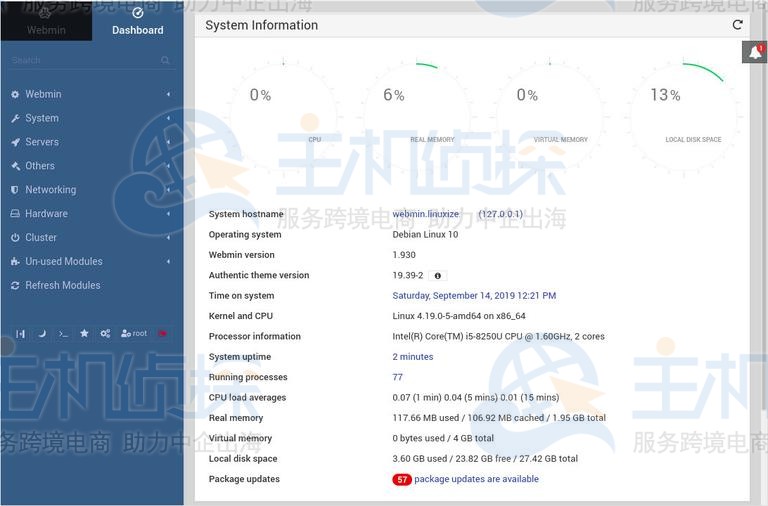Click the Un-used Modules puzzle icon

pos(15,262)
